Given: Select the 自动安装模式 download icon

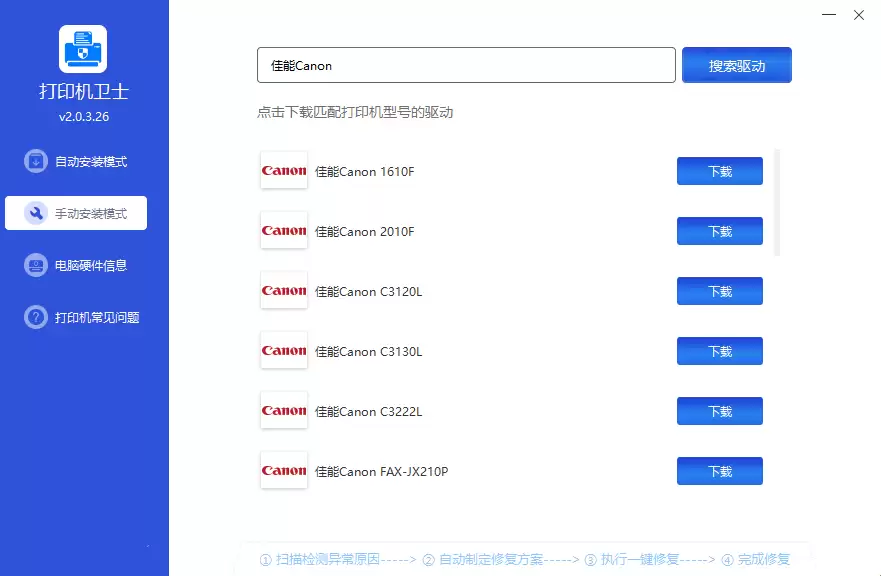Looking at the screenshot, I should [36, 161].
